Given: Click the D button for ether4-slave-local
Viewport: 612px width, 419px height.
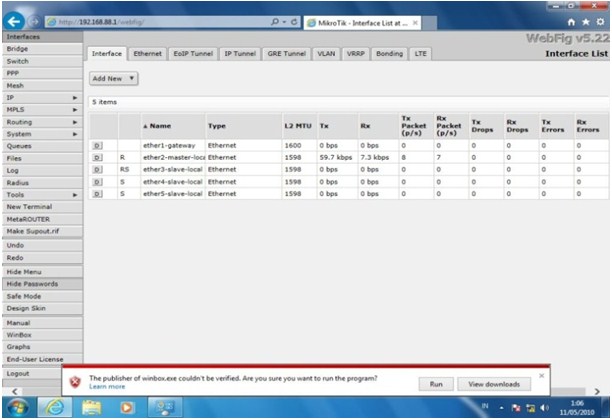Looking at the screenshot, I should 97,182.
